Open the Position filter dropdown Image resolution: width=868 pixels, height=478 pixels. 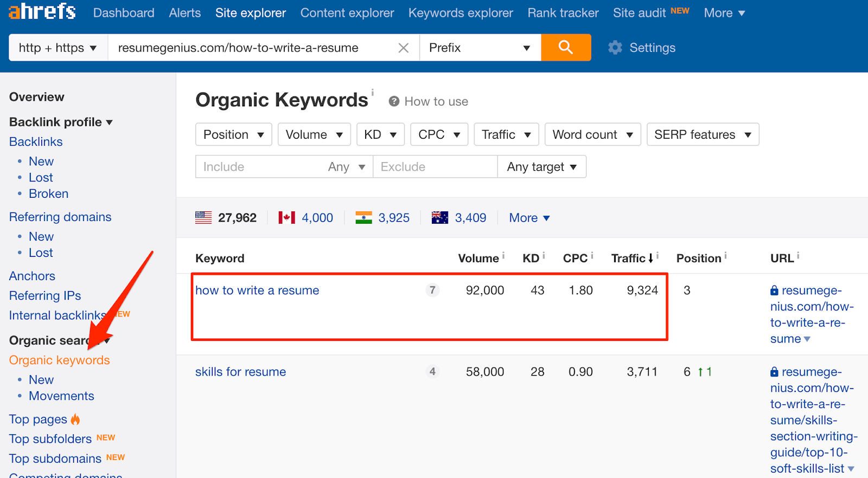(x=234, y=134)
